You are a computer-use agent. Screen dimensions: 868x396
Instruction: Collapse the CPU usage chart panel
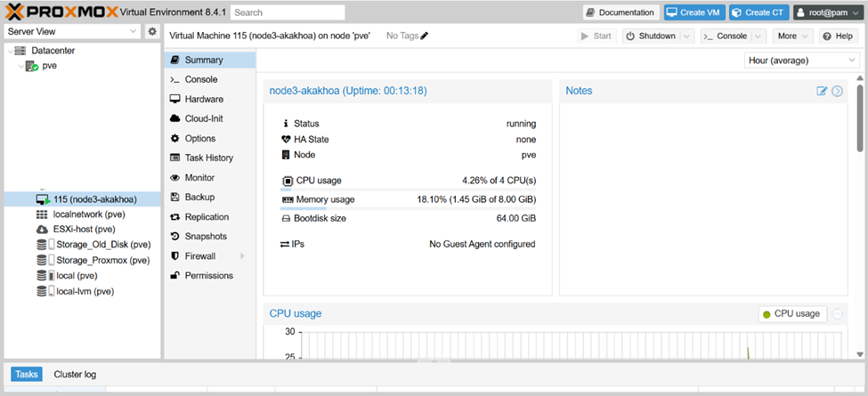pyautogui.click(x=838, y=314)
